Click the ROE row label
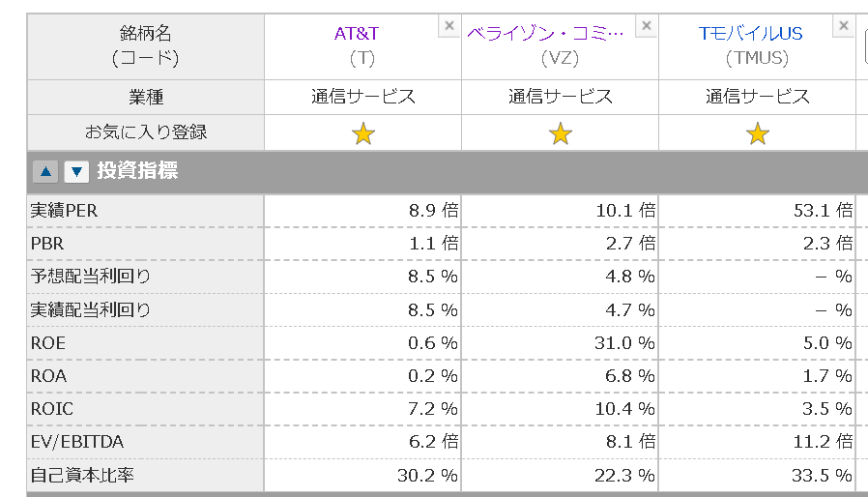The height and width of the screenshot is (497, 868). point(48,343)
